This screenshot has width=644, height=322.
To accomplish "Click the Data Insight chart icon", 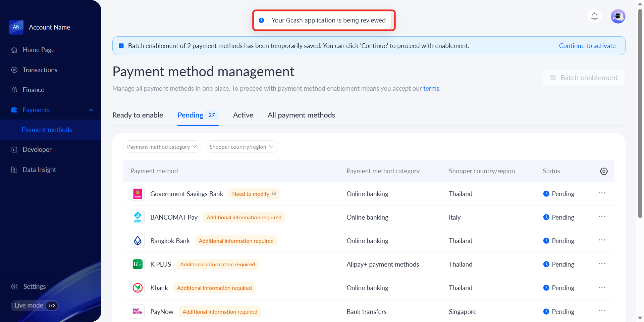I will point(14,170).
